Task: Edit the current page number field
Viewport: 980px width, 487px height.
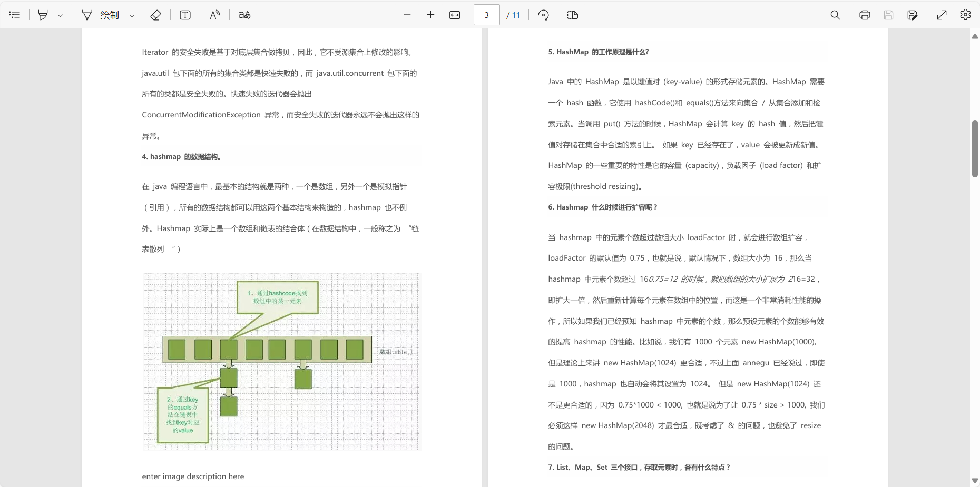Action: 486,15
